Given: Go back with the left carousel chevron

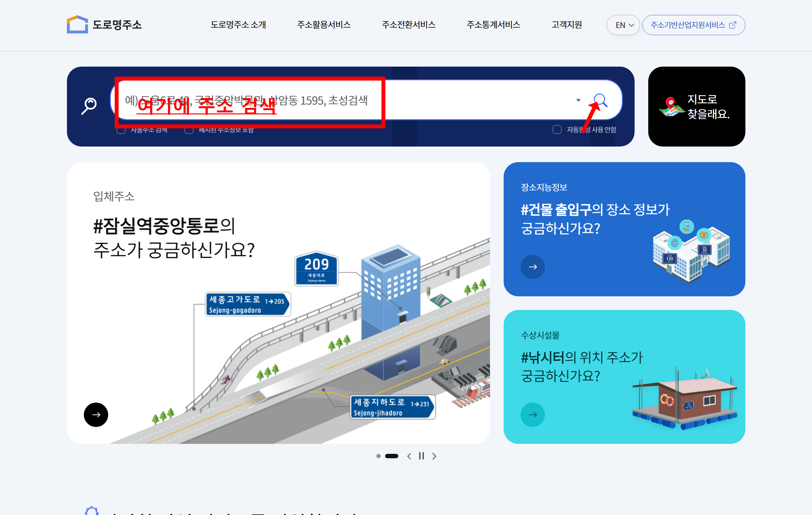Looking at the screenshot, I should tap(409, 456).
